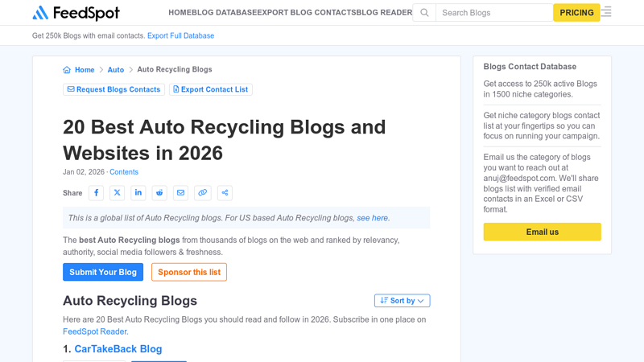Share on X (Twitter)

(117, 193)
